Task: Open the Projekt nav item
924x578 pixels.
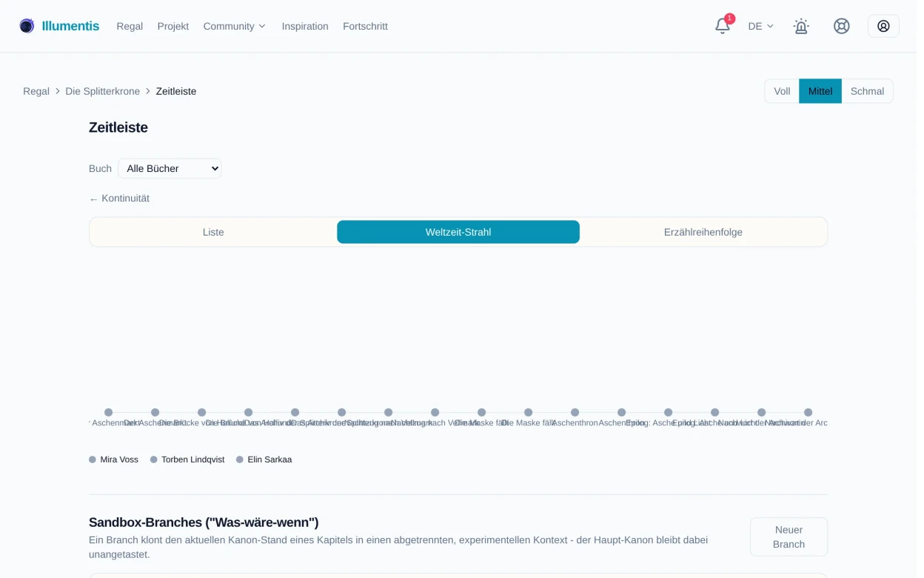Action: click(173, 26)
